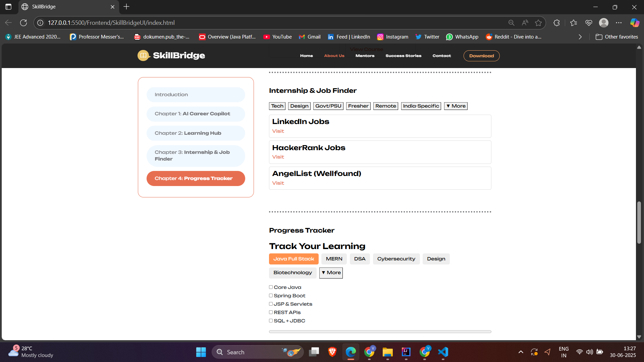
Task: Add page to favorites star icon
Action: tap(538, 23)
